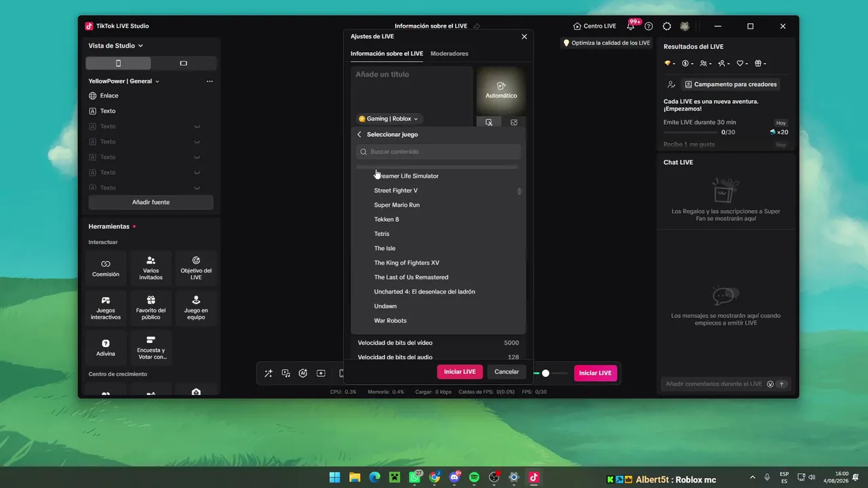
Task: Open the Coemisión tool
Action: (x=106, y=268)
